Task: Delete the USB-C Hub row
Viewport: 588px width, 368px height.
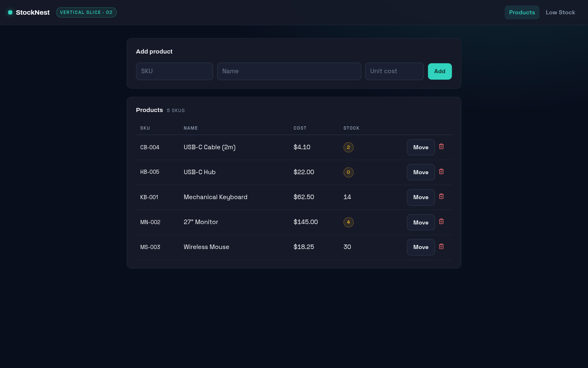Action: (x=441, y=171)
